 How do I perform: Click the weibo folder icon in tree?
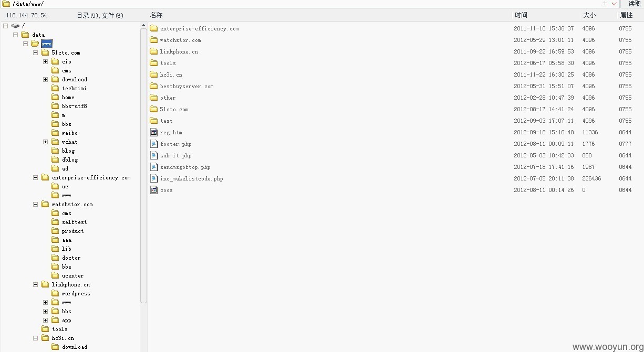tap(55, 133)
